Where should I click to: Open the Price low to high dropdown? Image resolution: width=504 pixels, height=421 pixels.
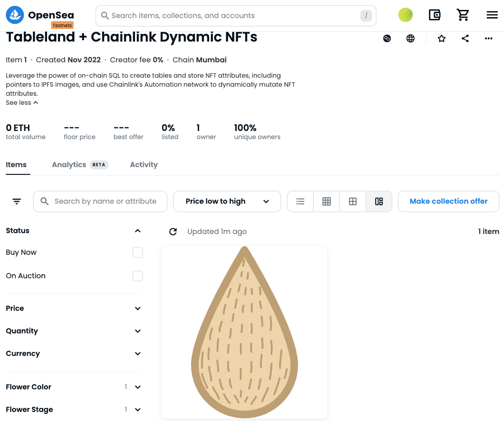pyautogui.click(x=227, y=201)
